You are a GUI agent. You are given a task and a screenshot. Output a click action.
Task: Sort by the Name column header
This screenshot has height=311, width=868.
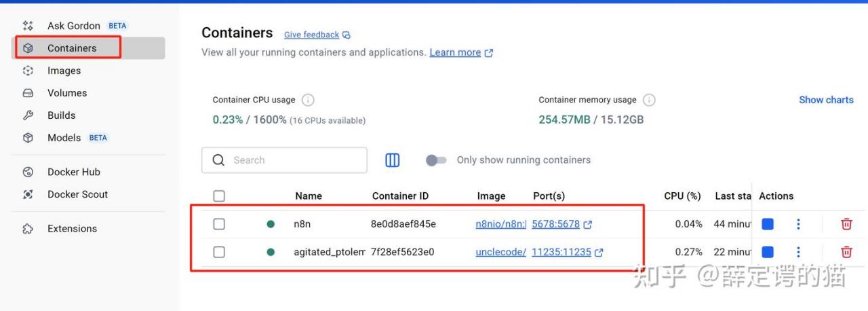(x=309, y=196)
